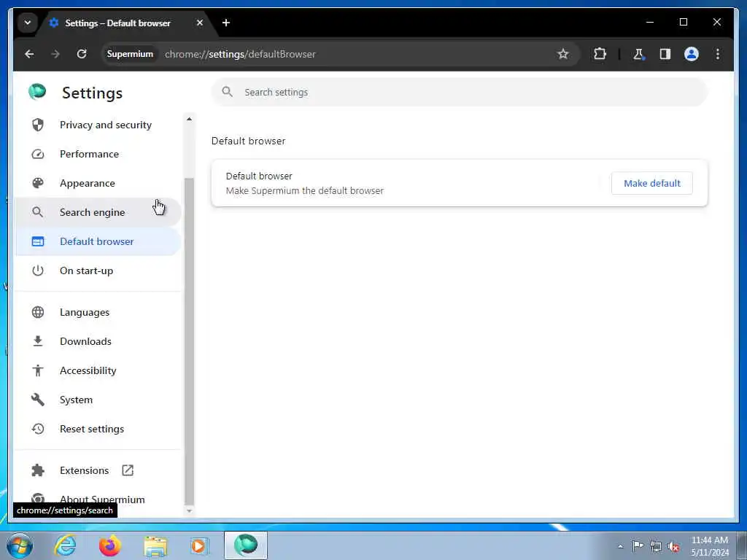The image size is (747, 560).
Task: Open Extensions link in sidebar
Action: point(97,470)
